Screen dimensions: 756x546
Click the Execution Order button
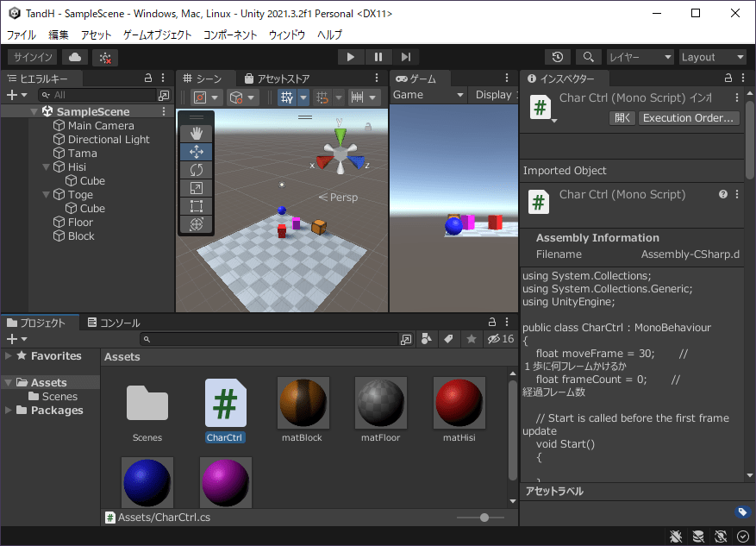(689, 118)
